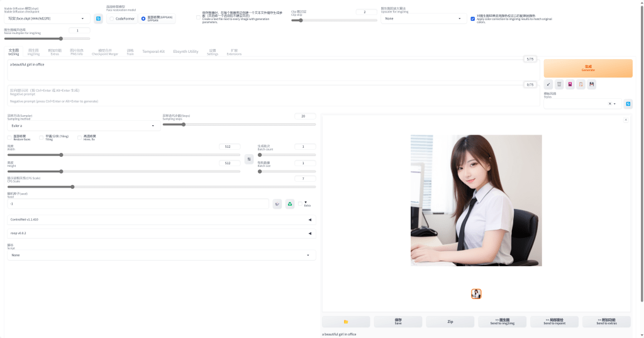Screen dimensions: 644x338
Task: Click the clipboard icon to apply selected styles
Action: point(581,84)
